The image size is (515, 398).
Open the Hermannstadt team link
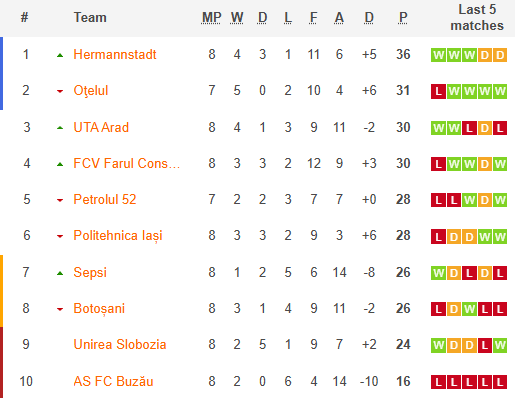point(115,54)
